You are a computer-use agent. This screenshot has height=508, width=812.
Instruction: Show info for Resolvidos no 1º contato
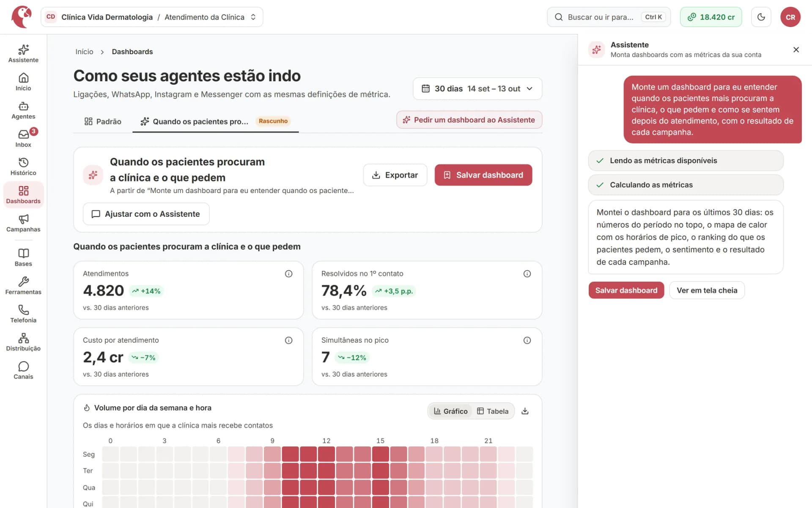[x=527, y=274]
